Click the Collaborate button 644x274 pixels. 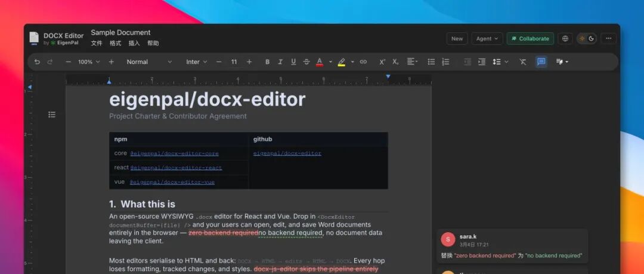click(530, 39)
